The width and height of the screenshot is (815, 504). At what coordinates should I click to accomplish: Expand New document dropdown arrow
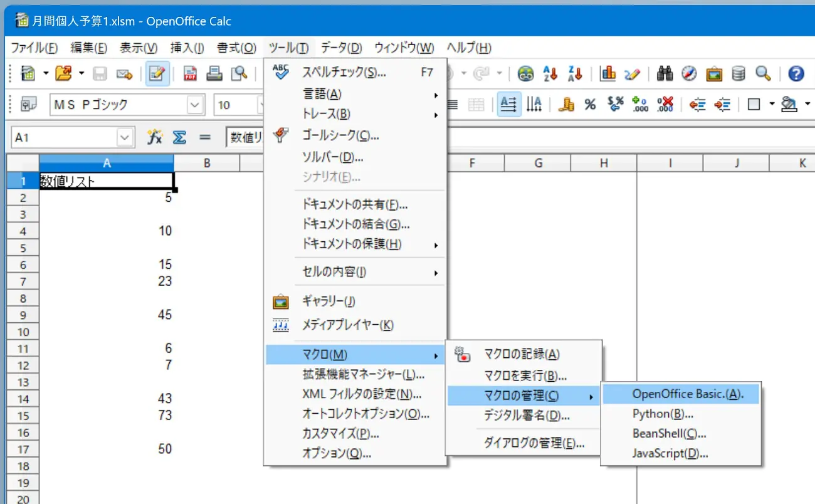click(x=46, y=73)
